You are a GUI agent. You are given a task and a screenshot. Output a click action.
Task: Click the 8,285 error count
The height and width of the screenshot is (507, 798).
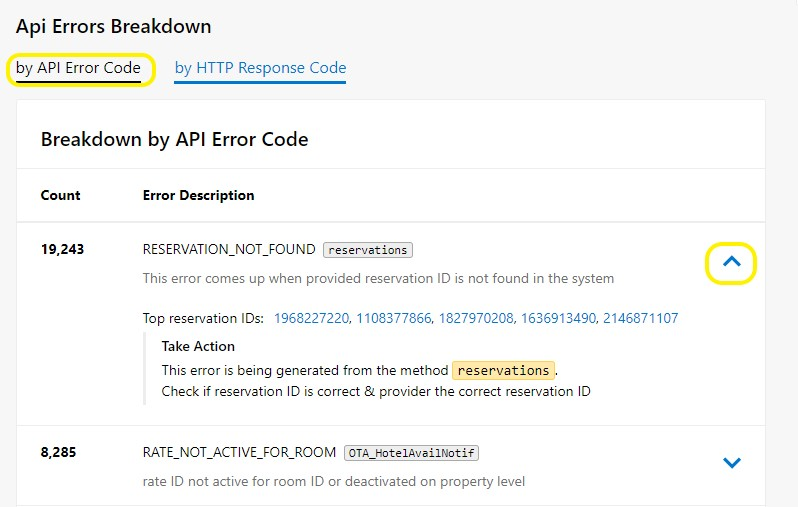(58, 453)
